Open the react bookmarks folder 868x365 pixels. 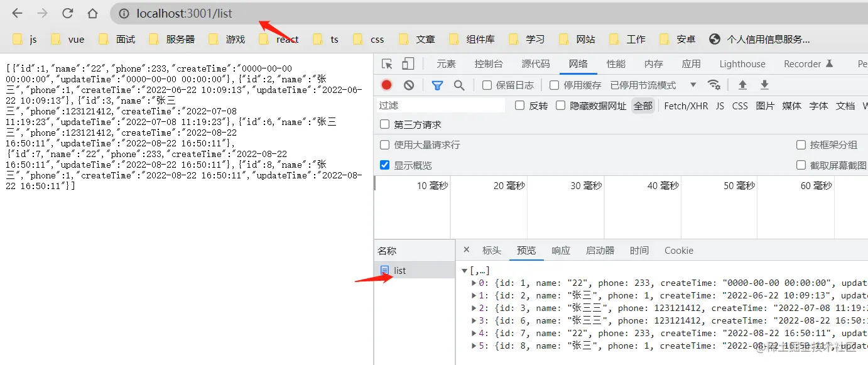coord(279,39)
